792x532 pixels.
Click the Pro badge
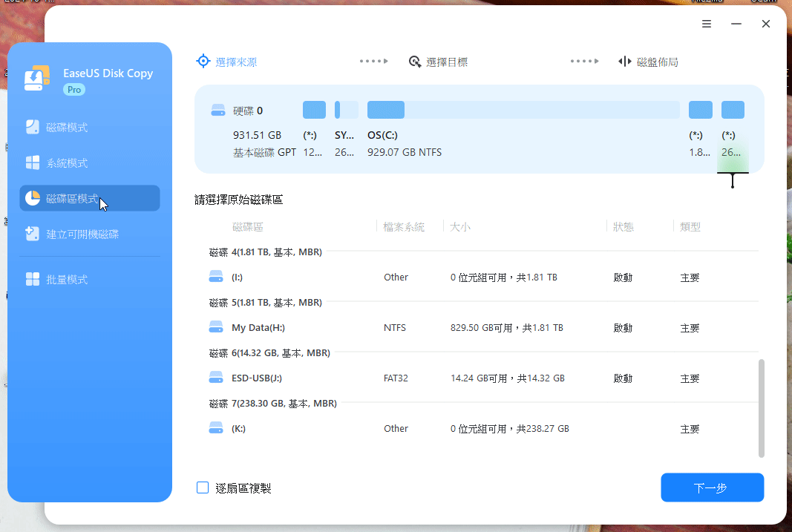click(x=74, y=89)
